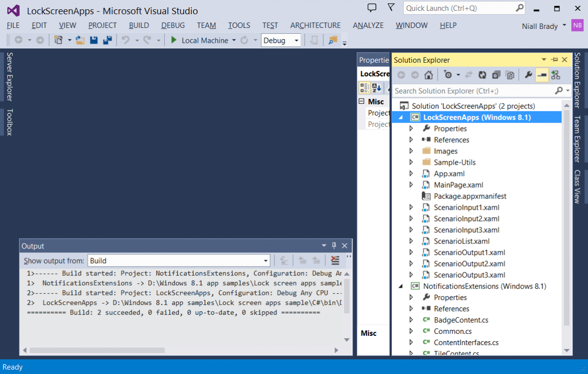Expand the Images folder node
Screen dimensions: 588x374
(412, 151)
